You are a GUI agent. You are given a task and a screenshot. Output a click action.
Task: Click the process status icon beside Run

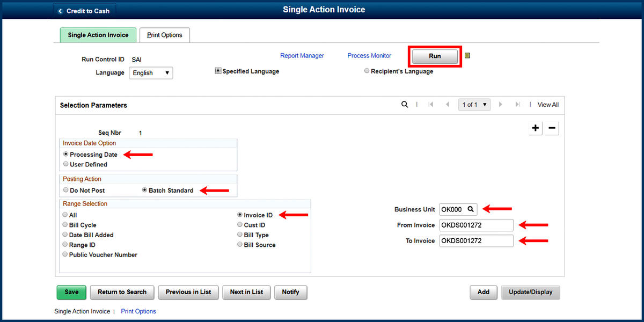[x=467, y=56]
